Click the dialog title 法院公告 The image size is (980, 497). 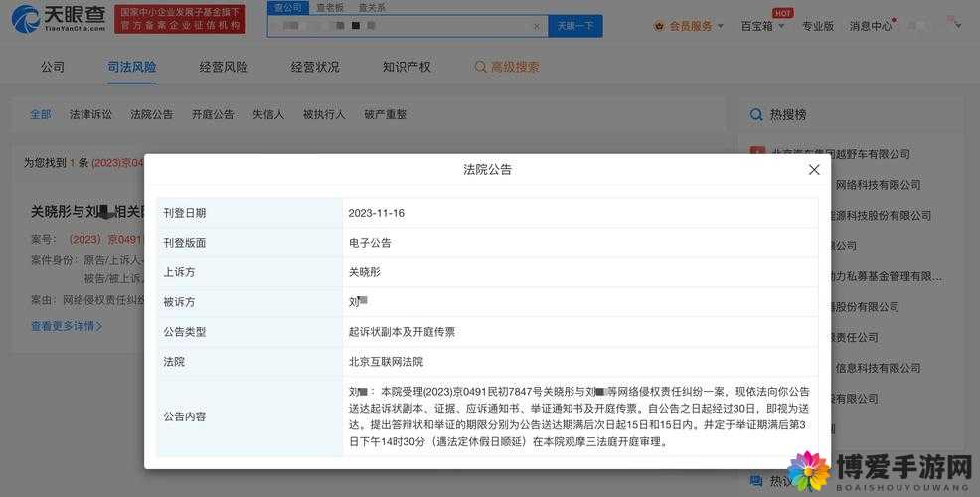click(x=487, y=169)
